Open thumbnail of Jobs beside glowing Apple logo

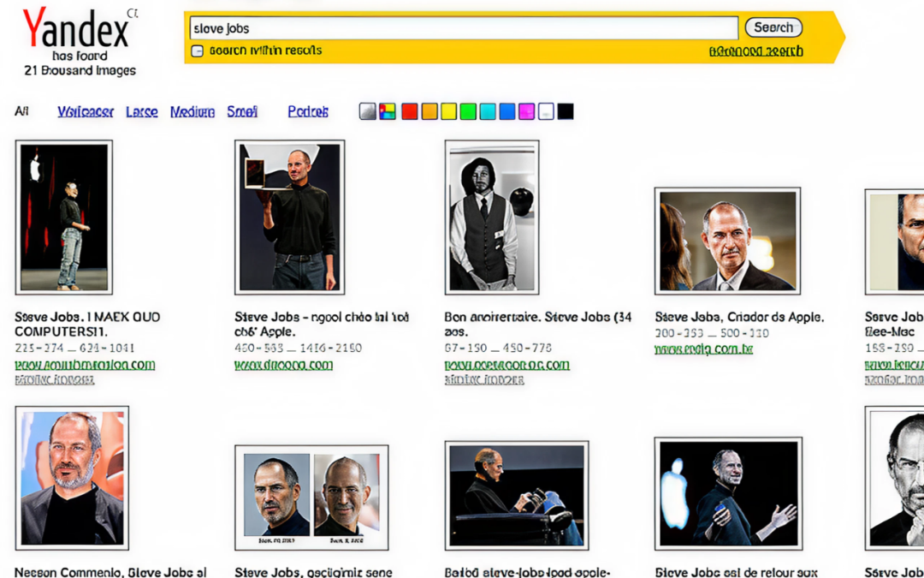tap(728, 494)
